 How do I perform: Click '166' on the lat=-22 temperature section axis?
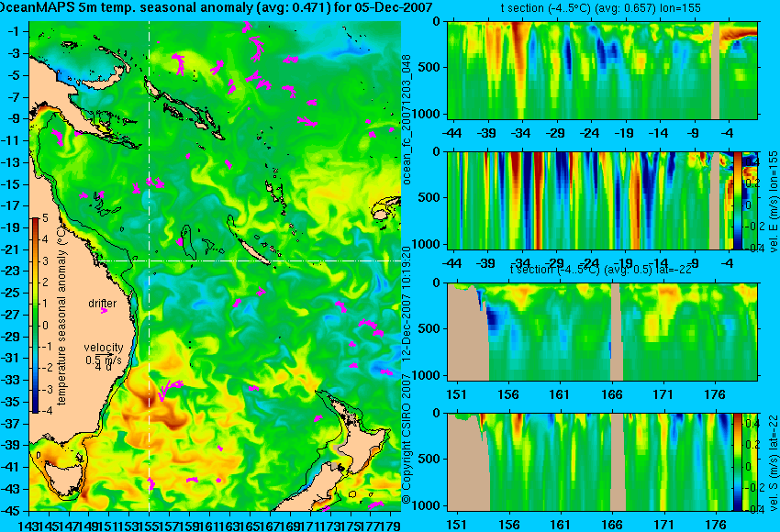point(612,394)
